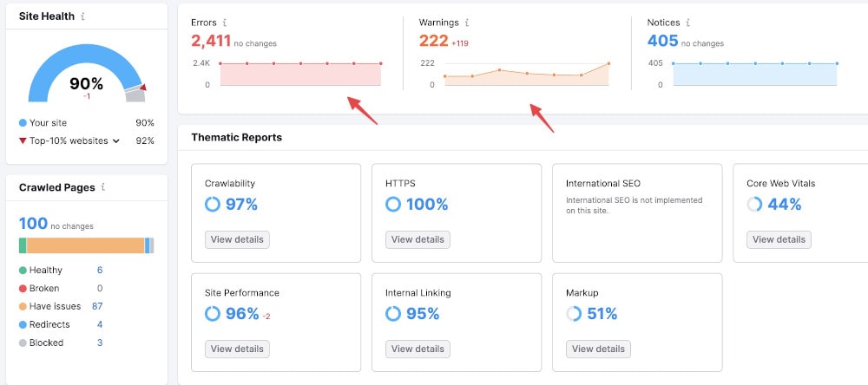This screenshot has height=385, width=868.
Task: Click the Blocked label
Action: pos(46,343)
